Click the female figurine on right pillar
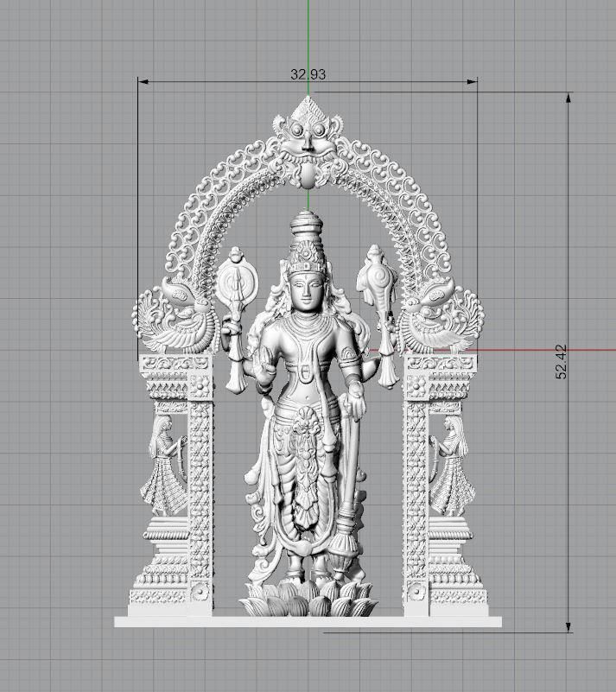Viewport: 616px width, 692px height. [x=451, y=465]
